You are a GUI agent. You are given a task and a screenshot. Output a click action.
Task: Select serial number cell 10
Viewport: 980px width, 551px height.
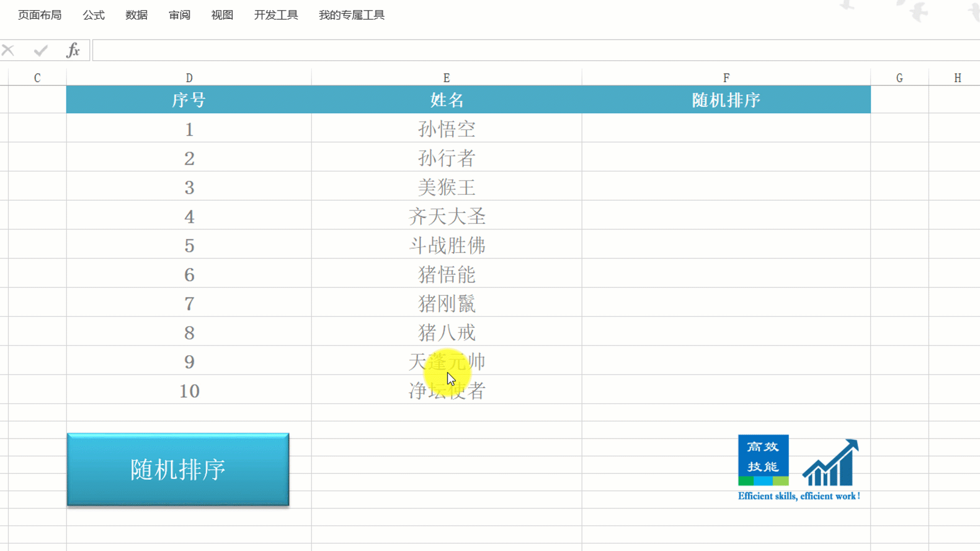[x=189, y=390]
